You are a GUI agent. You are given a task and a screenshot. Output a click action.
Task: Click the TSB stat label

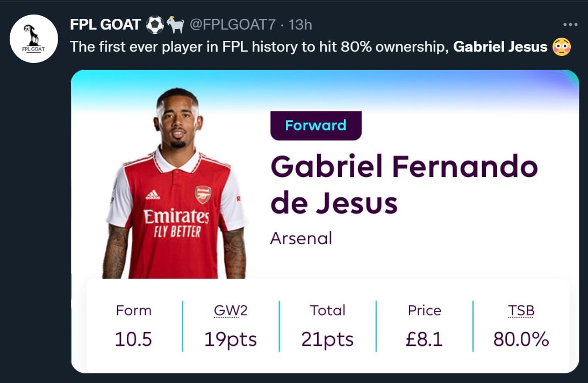[521, 310]
